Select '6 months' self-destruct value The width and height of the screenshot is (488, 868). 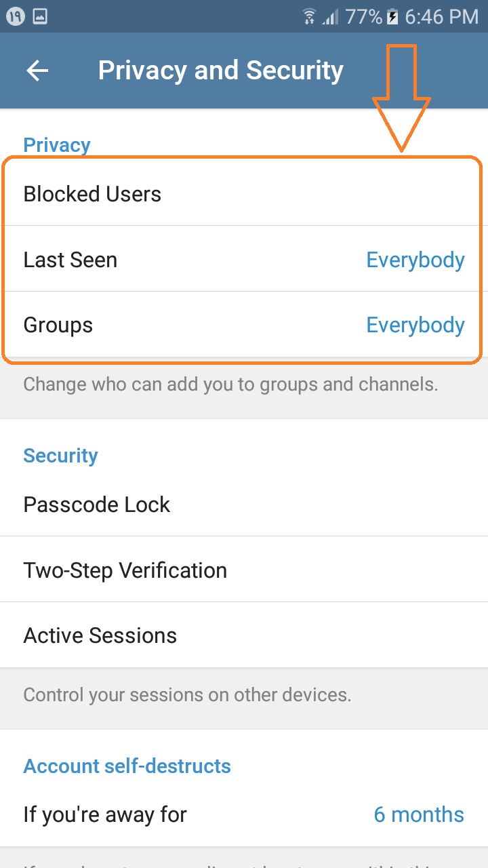click(419, 814)
